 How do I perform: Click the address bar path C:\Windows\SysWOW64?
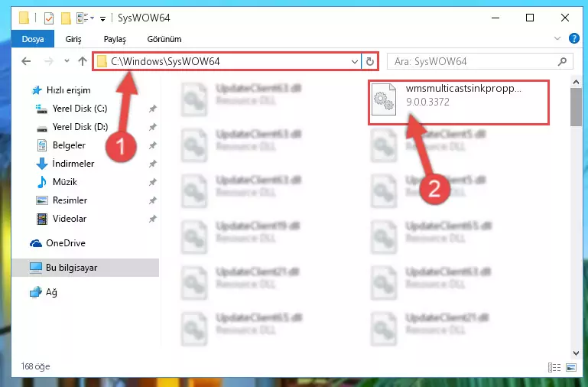click(165, 61)
